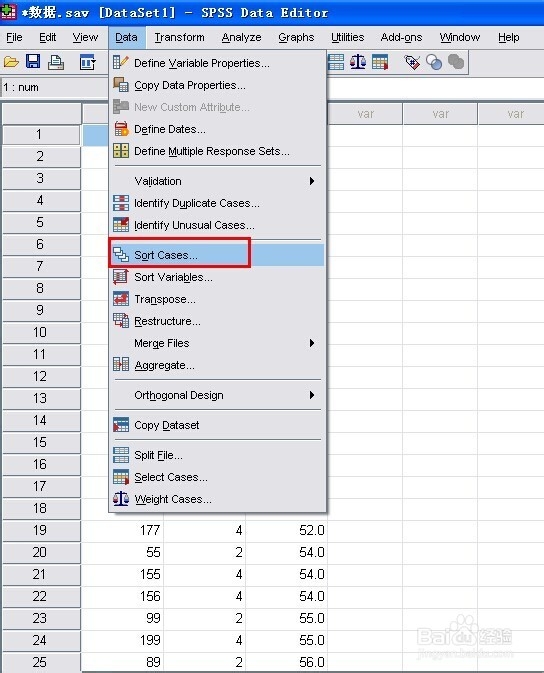The width and height of the screenshot is (544, 673).
Task: Click the Sort Cases icon
Action: (x=121, y=255)
